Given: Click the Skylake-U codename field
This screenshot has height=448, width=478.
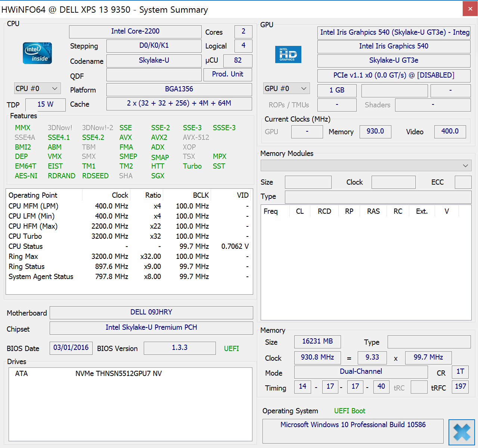Looking at the screenshot, I should pos(154,60).
